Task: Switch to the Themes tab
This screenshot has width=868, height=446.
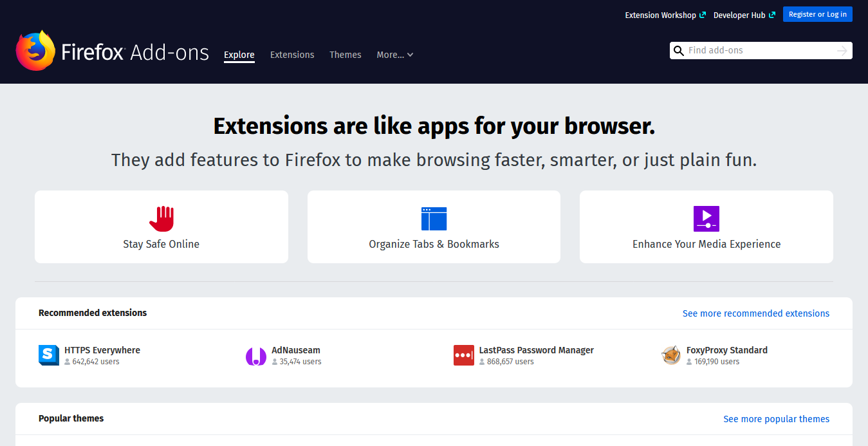Action: click(x=346, y=55)
